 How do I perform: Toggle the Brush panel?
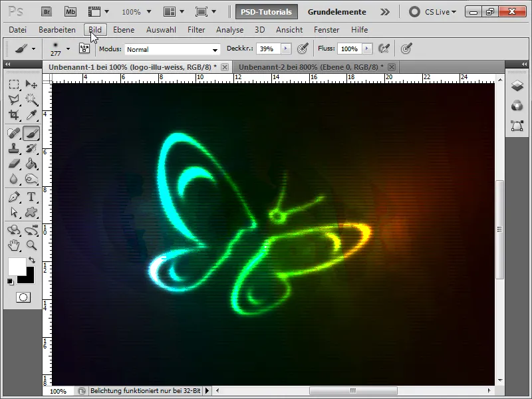pos(84,49)
